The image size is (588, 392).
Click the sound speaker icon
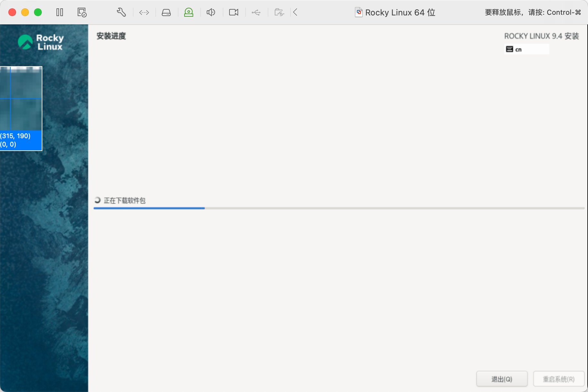pos(211,13)
